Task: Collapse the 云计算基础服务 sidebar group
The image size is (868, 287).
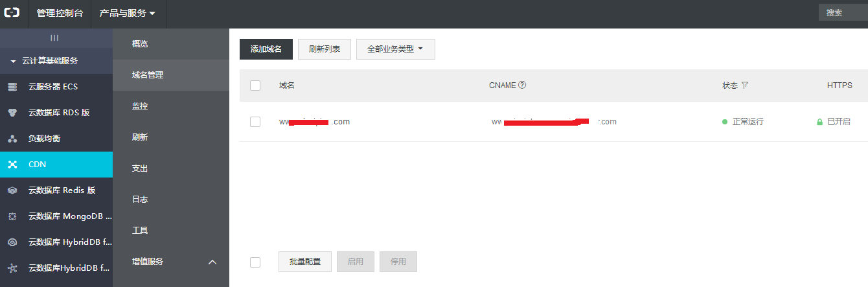Action: click(x=13, y=61)
